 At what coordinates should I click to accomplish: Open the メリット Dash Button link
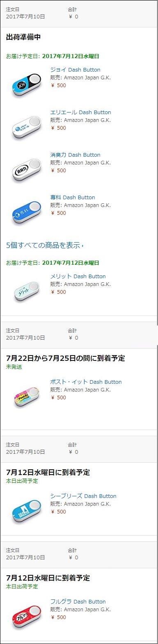78,276
